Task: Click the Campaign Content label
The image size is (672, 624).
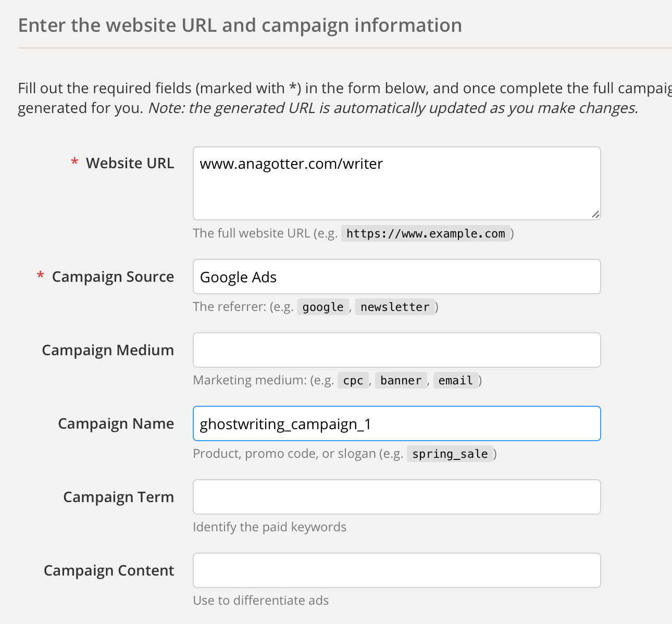Action: [109, 570]
